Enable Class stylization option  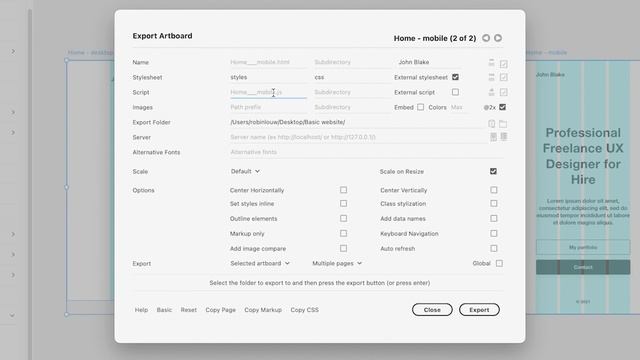(x=493, y=203)
